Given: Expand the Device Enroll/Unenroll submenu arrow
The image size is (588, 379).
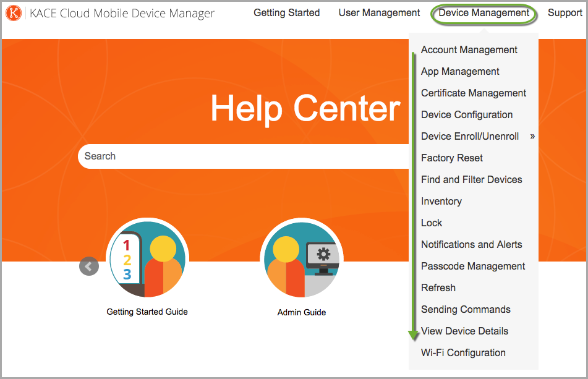Looking at the screenshot, I should pos(532,137).
